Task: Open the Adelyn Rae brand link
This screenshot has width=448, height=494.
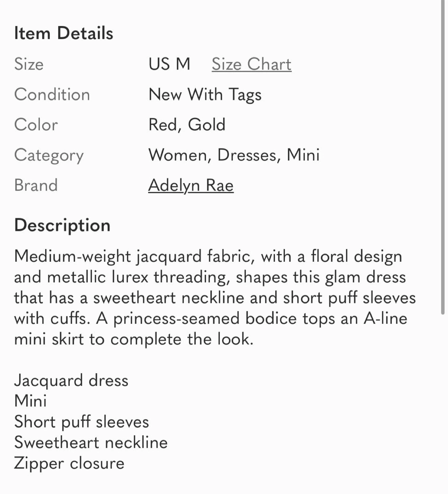Action: coord(191,186)
